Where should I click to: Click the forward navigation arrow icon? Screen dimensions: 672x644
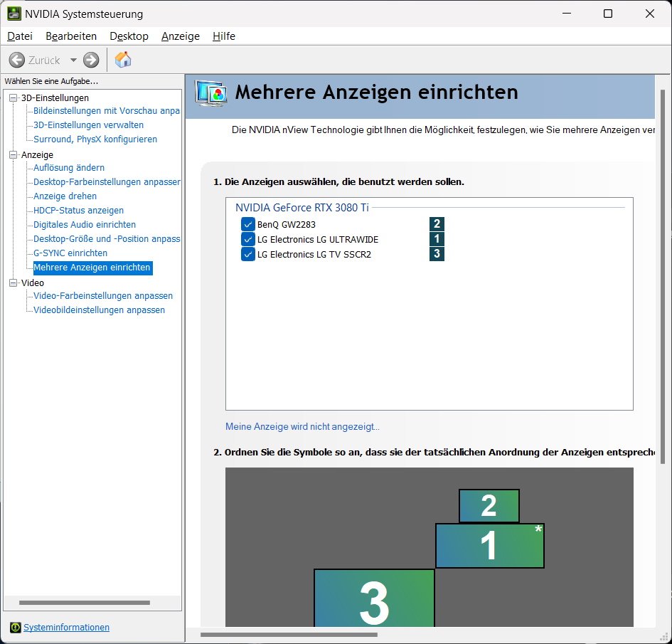(x=91, y=60)
